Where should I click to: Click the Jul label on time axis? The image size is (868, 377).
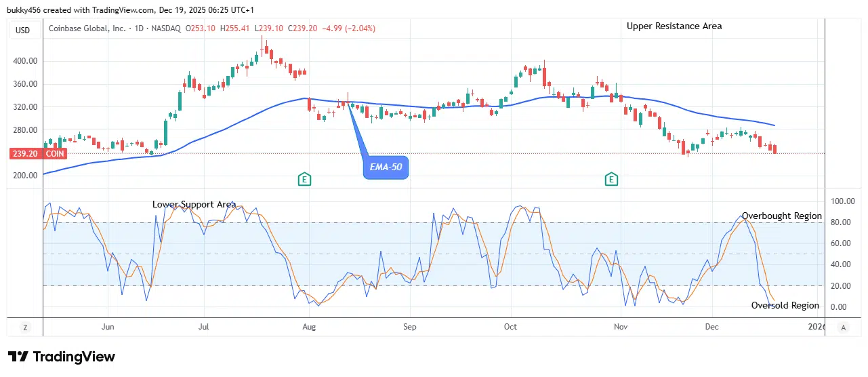[203, 327]
